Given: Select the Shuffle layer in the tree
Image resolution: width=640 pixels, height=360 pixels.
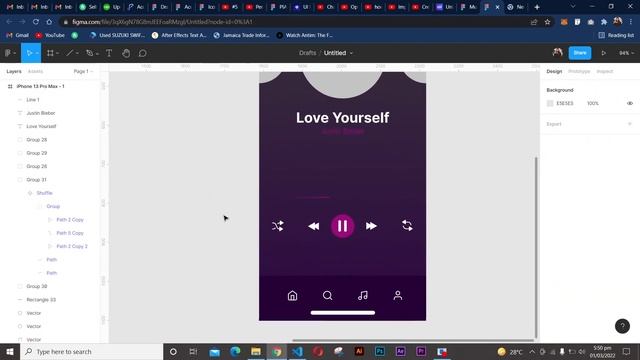Looking at the screenshot, I should (44, 193).
